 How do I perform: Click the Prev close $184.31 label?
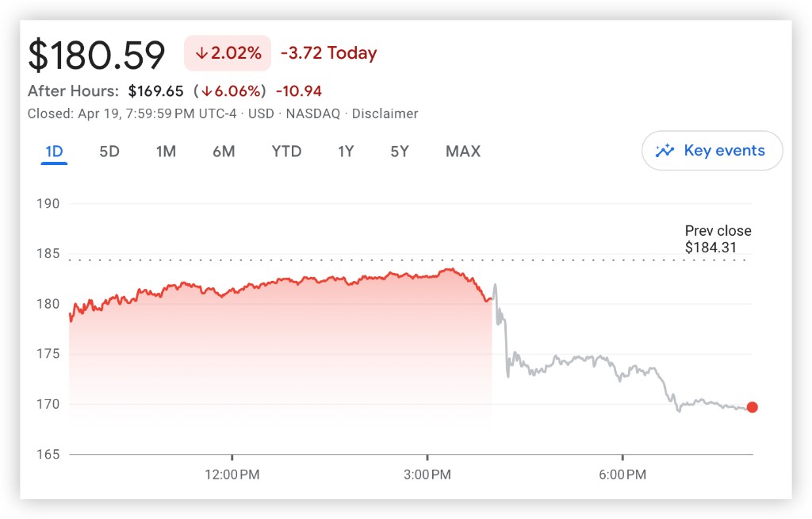coord(718,239)
